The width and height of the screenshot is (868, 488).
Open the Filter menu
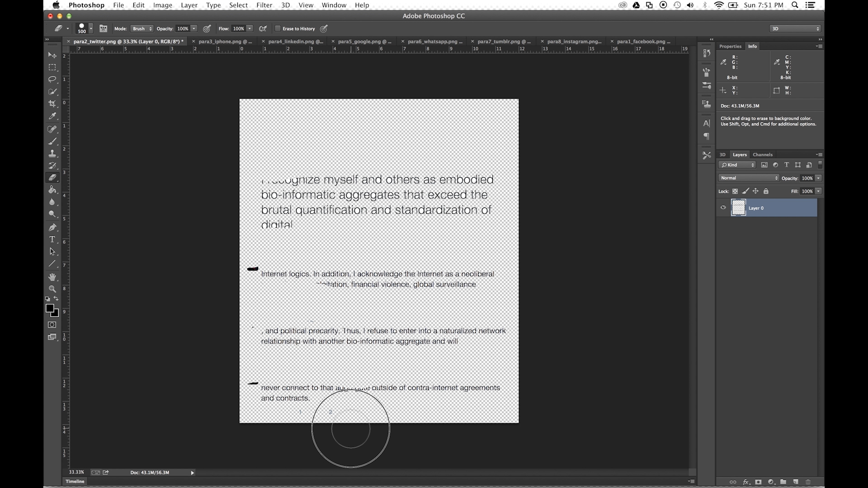[264, 5]
